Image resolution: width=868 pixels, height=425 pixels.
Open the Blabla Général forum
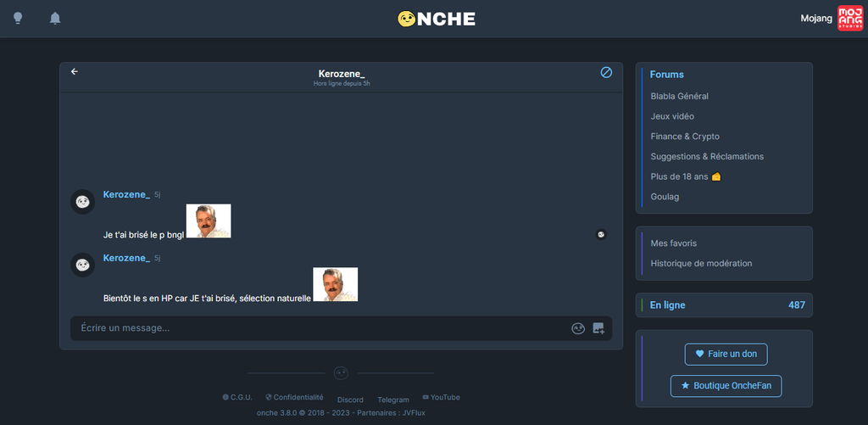coord(679,96)
